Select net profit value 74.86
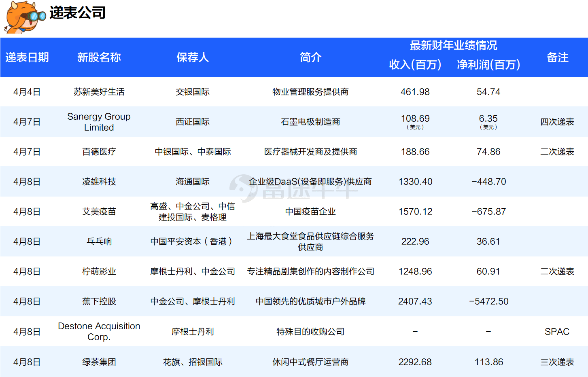Screen dimensions: 588x377 (488, 152)
